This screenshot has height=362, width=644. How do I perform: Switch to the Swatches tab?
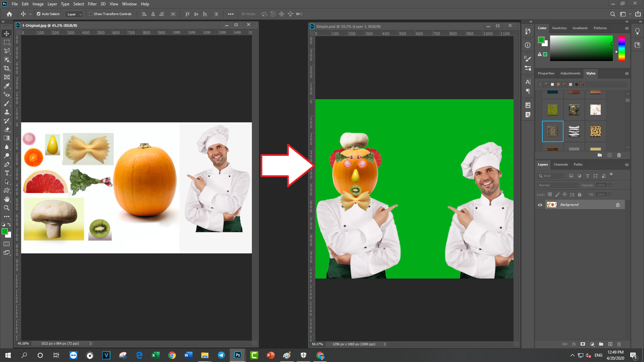[x=559, y=28]
